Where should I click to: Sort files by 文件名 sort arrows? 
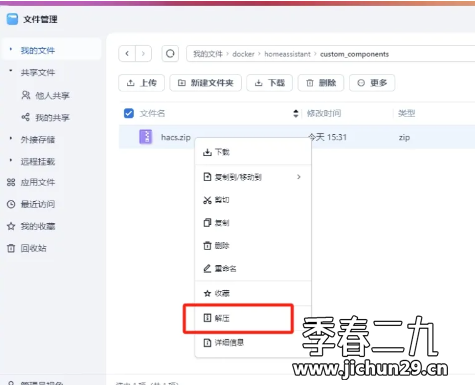coord(296,113)
